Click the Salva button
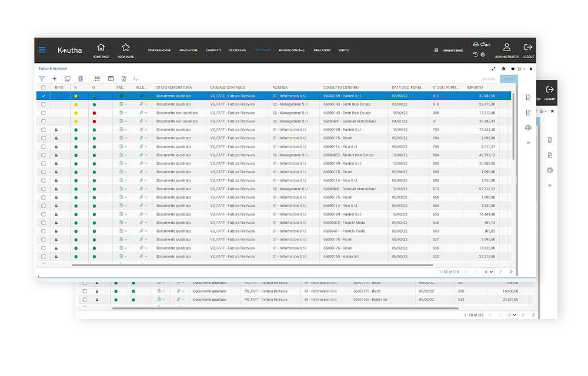 tap(509, 78)
